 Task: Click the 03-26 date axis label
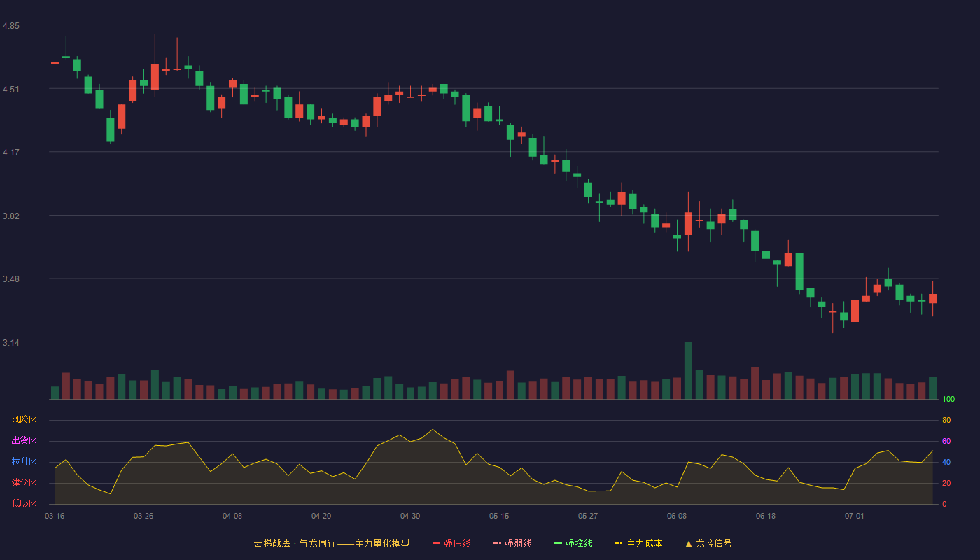[143, 516]
